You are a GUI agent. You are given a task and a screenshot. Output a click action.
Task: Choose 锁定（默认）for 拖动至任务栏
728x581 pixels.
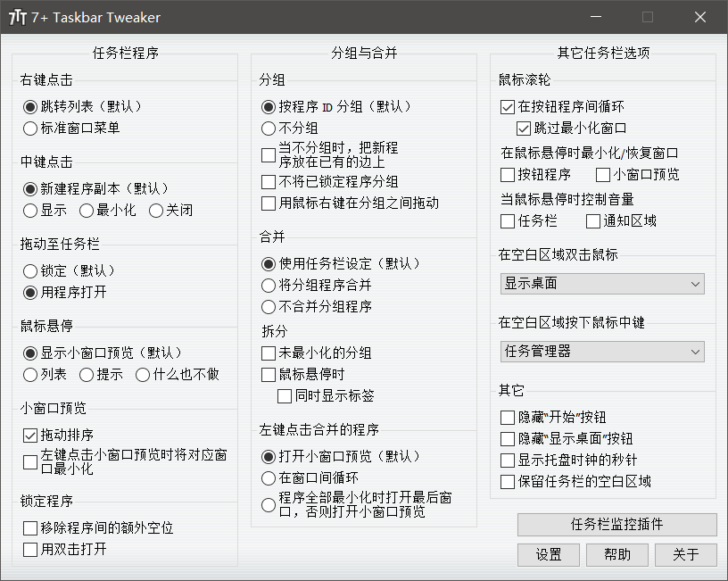coord(31,270)
